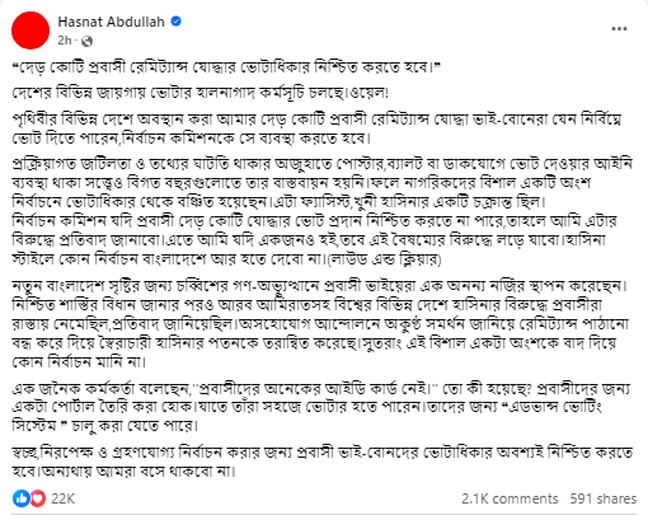The width and height of the screenshot is (648, 515).
Task: Click the paragraph beginning "নতুন বাংলাদেশ সৃষ্টির"
Action: pos(321,324)
